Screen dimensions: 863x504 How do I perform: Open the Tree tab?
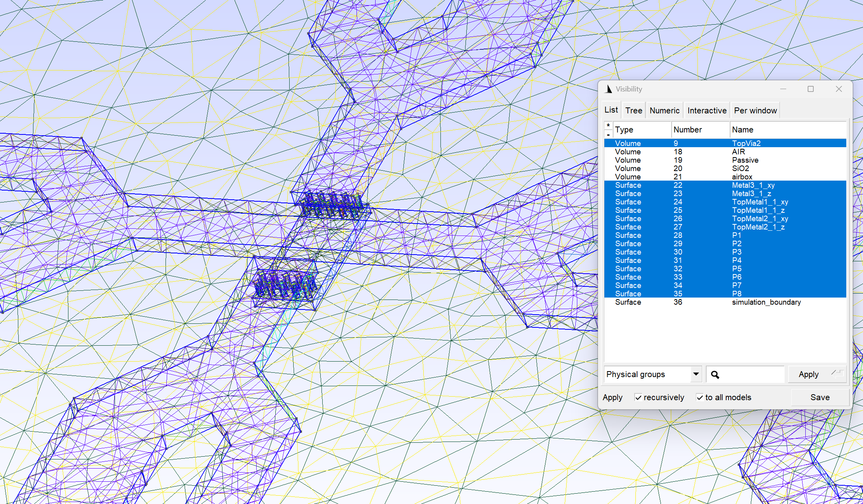(x=633, y=111)
